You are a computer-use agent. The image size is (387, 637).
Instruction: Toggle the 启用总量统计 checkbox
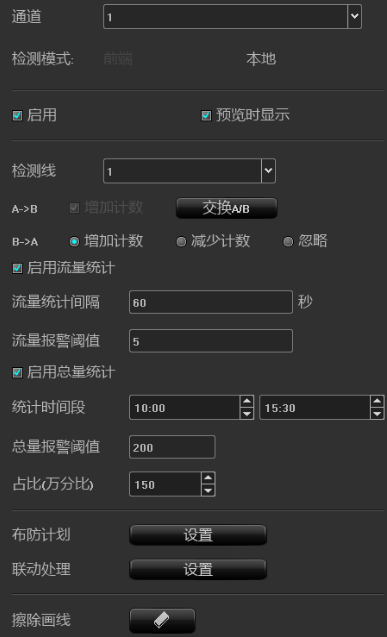(x=17, y=372)
